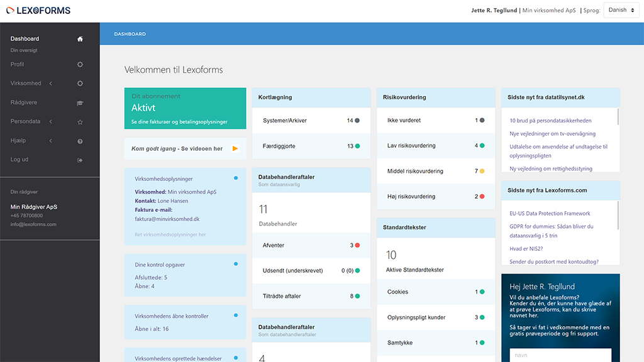
Task: Click the Log ud sign-out icon
Action: click(80, 160)
